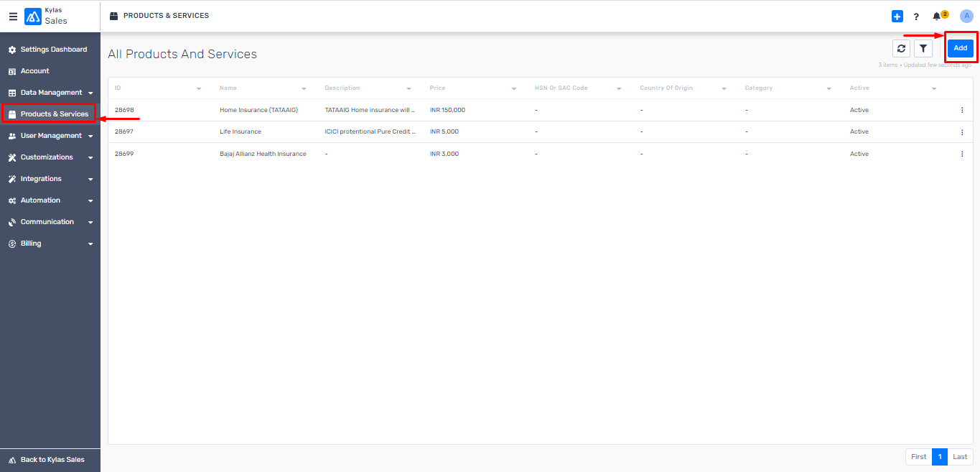Open row actions for Home Insurance (TATAAIG)
The height and width of the screenshot is (472, 980).
point(962,110)
